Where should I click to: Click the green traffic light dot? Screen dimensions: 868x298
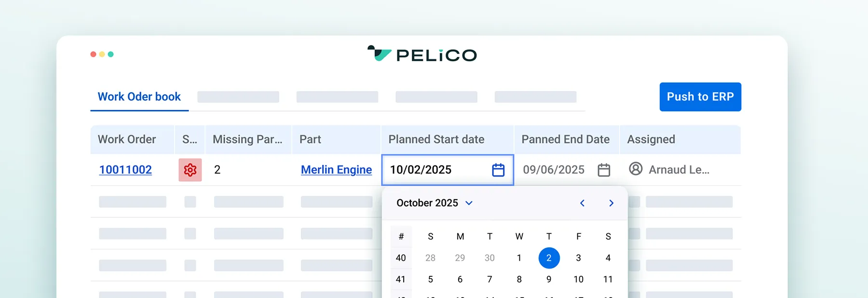coord(110,54)
